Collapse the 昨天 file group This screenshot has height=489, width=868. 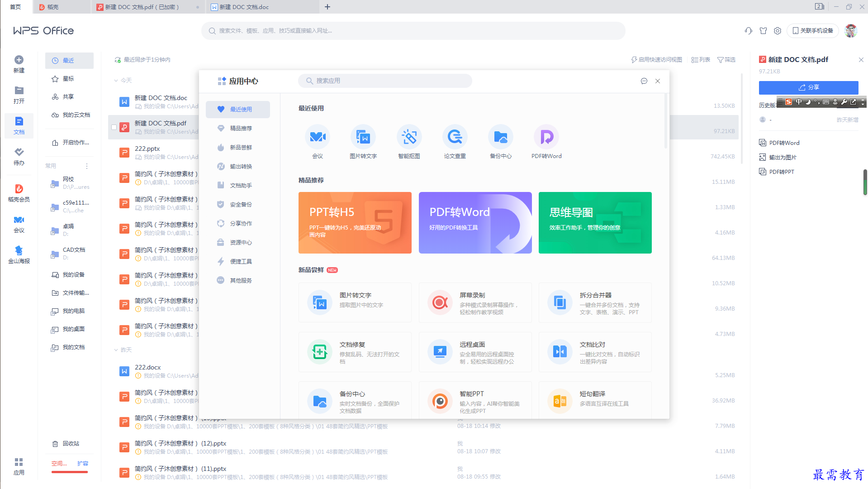click(116, 350)
